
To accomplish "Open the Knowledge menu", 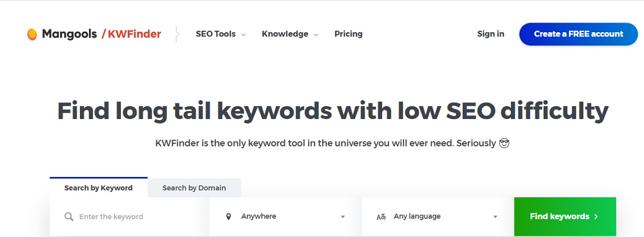I will point(285,34).
